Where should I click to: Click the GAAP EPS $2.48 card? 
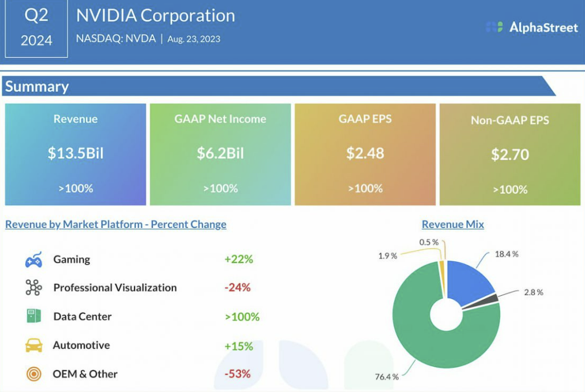tap(365, 154)
